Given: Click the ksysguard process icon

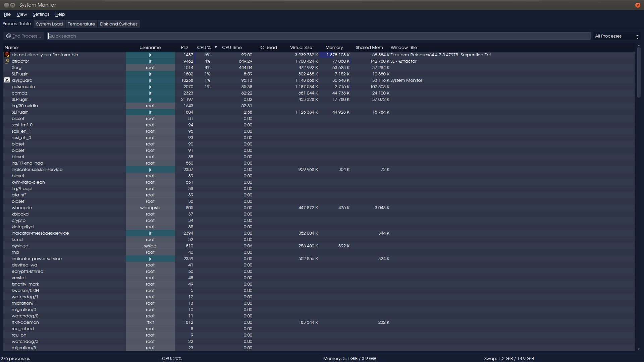Looking at the screenshot, I should point(7,80).
